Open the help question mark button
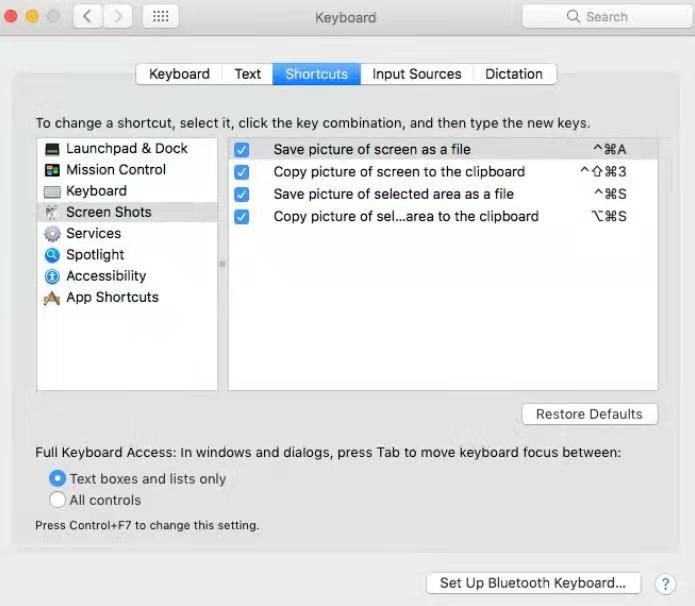Screen dimensions: 695x606 665,584
